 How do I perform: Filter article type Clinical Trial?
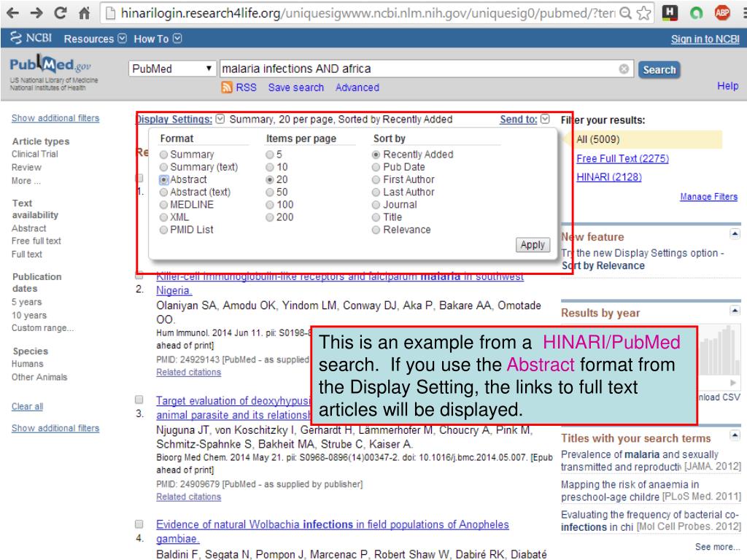pyautogui.click(x=35, y=155)
